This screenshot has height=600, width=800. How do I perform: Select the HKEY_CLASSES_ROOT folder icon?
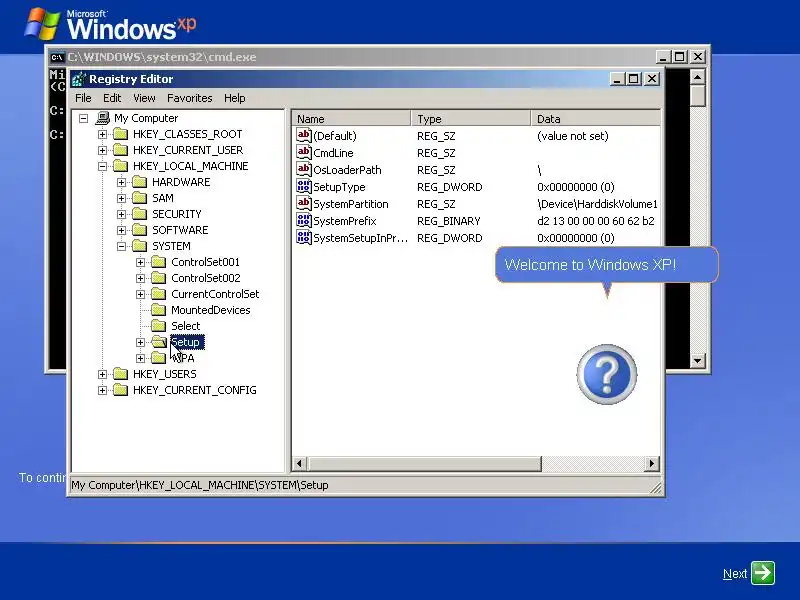tap(120, 134)
